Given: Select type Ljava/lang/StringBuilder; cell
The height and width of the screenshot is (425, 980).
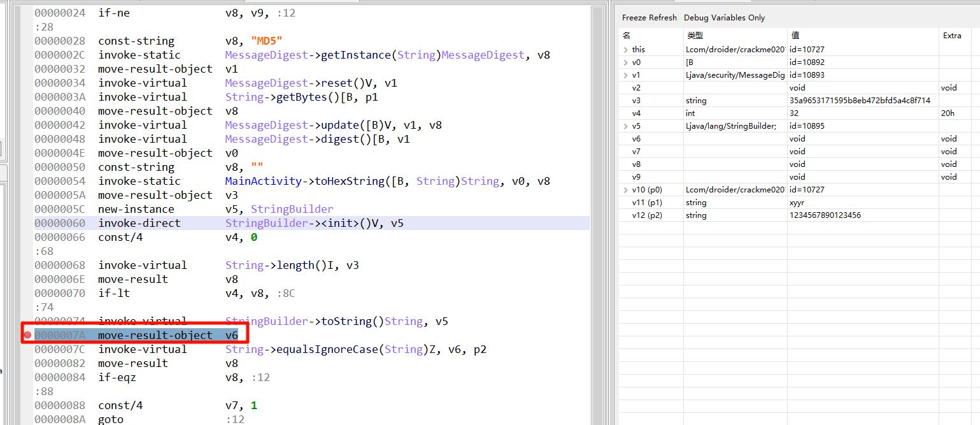Looking at the screenshot, I should coord(735,126).
